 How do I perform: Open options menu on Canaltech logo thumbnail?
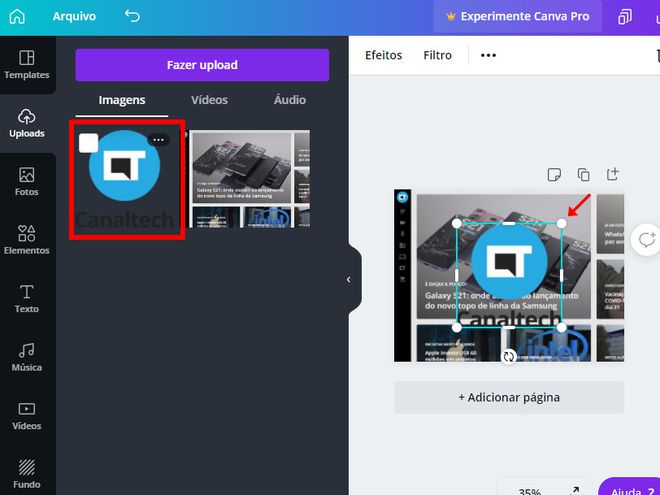(158, 140)
